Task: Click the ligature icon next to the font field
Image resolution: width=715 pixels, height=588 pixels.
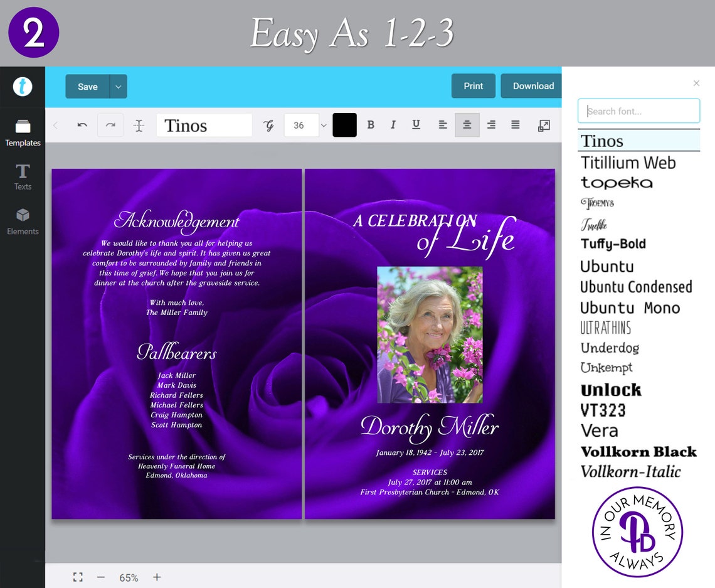Action: (268, 125)
